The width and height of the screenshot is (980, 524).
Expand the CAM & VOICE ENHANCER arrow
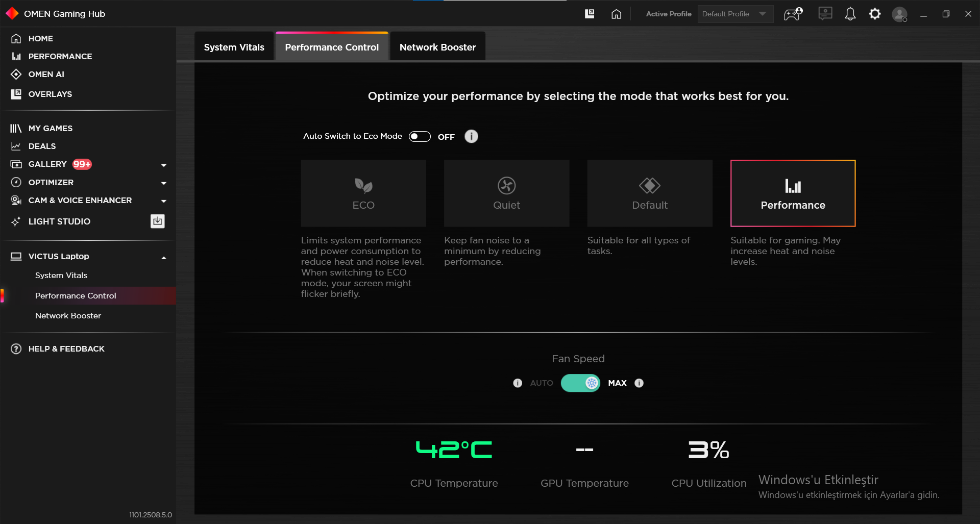(x=164, y=201)
